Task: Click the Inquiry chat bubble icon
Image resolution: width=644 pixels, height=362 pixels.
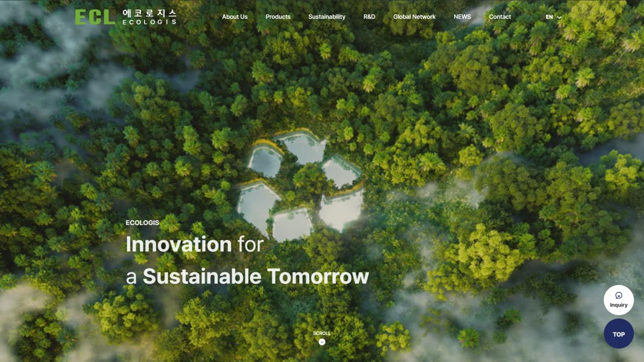Action: pyautogui.click(x=619, y=295)
